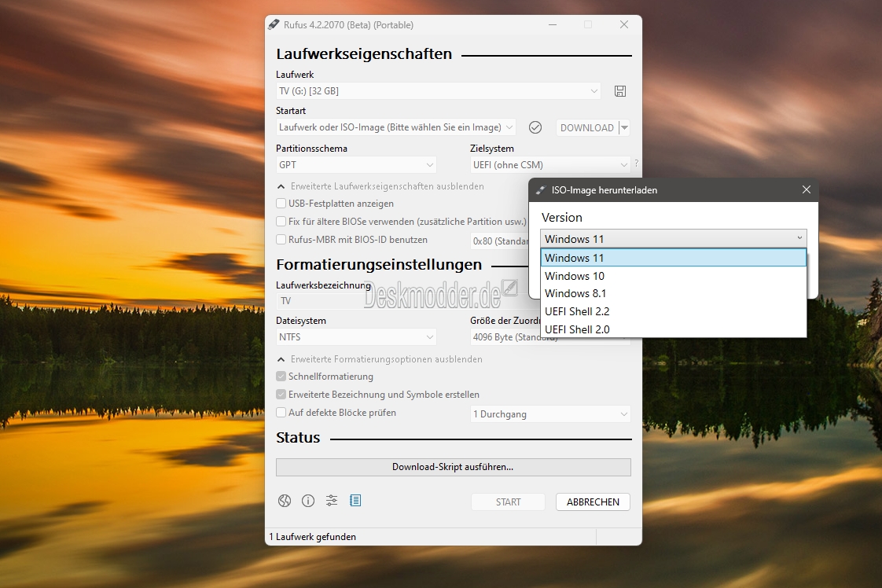Screen dimensions: 882x588
Task: Click the Download-Skript ausführen status bar
Action: (454, 467)
